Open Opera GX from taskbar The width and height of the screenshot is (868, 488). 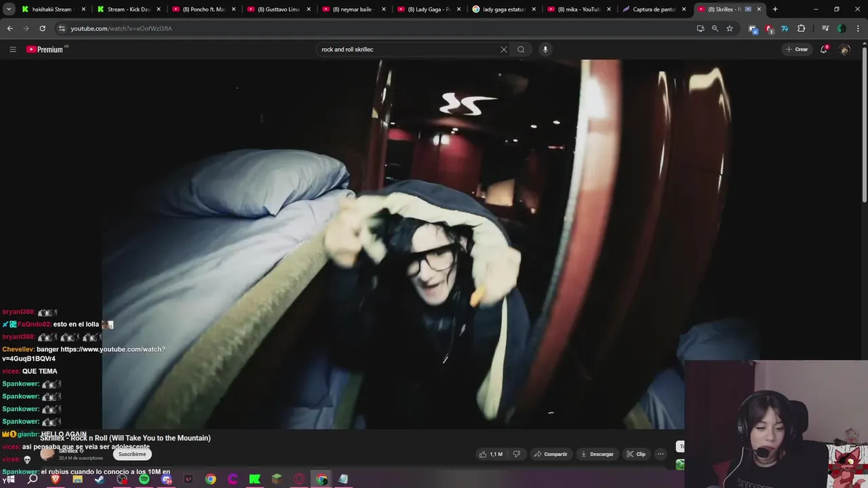pos(299,479)
